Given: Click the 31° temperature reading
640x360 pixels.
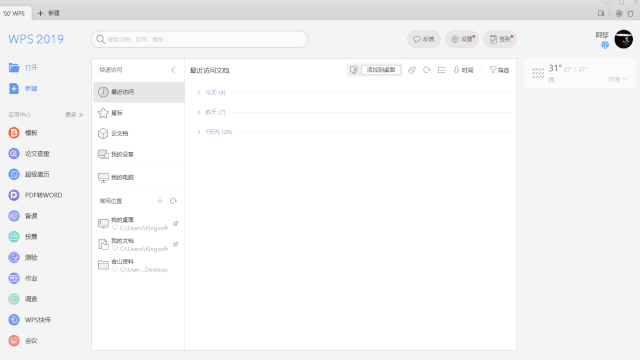Looking at the screenshot, I should tap(555, 68).
